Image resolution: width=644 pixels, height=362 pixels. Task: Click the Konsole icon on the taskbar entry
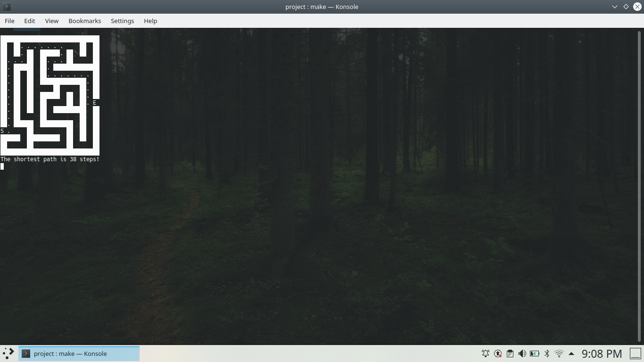(27, 353)
